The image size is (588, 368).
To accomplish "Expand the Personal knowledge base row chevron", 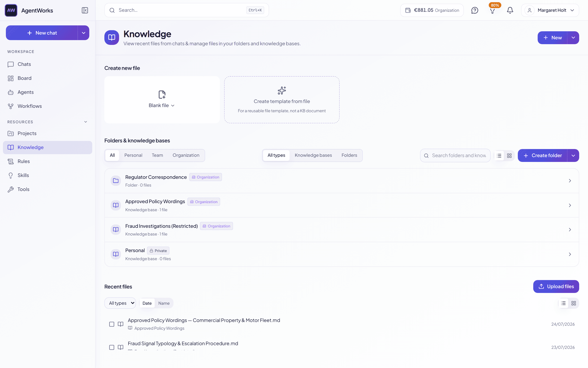I will (x=570, y=254).
